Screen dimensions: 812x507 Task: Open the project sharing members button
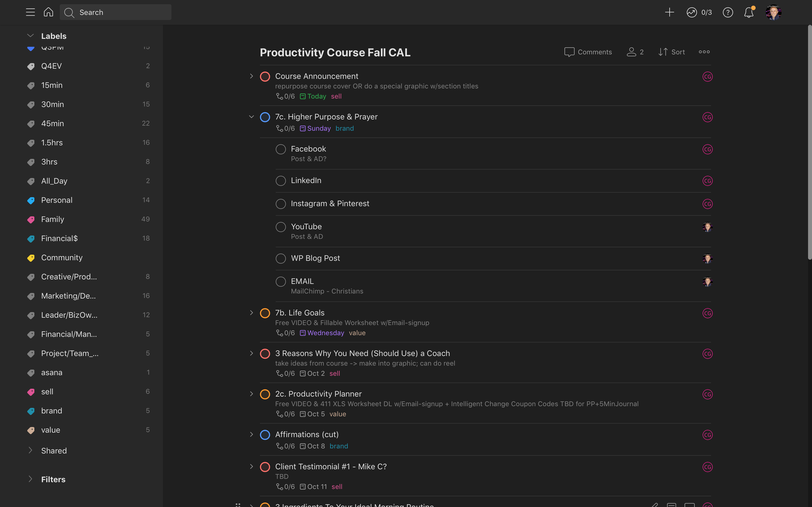point(635,52)
